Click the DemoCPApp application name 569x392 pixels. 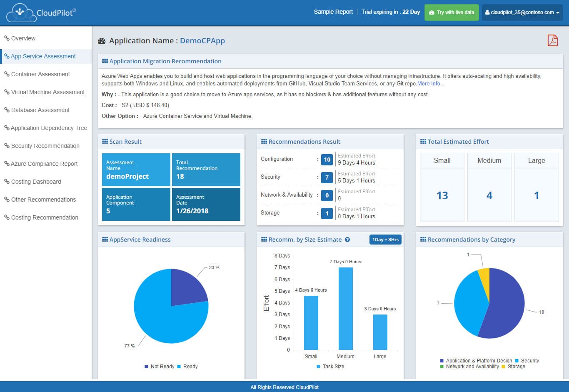pos(202,41)
